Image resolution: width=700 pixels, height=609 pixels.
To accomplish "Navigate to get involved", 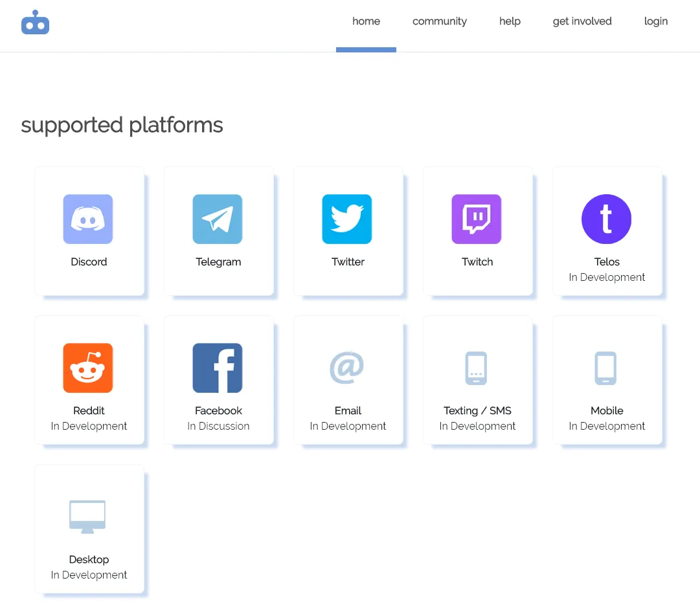I will tap(582, 21).
